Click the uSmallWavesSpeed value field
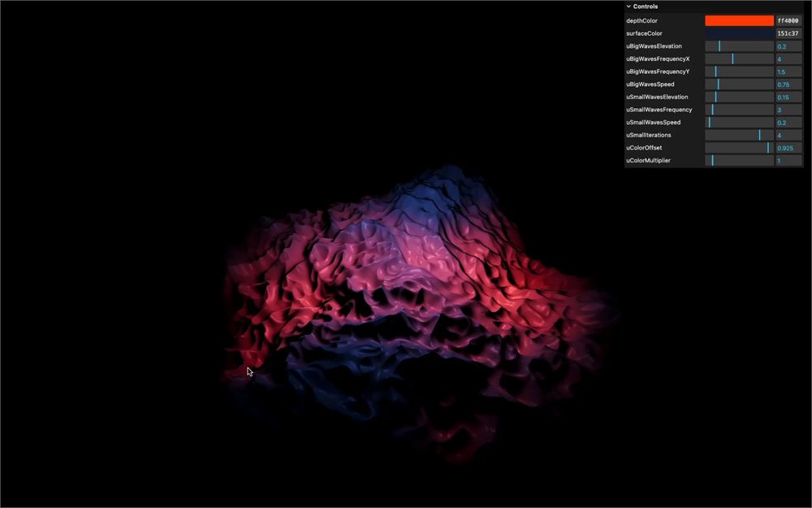This screenshot has height=508, width=812. click(x=788, y=123)
